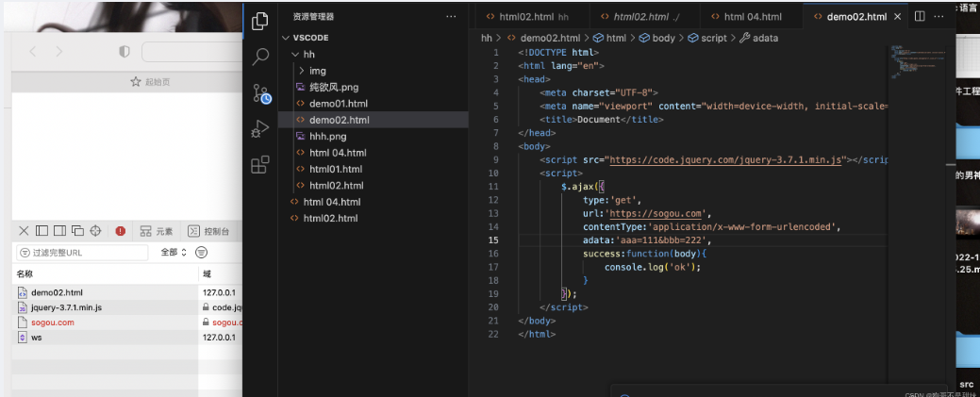The image size is (980, 397).
Task: Switch to html 04.html editor tab
Action: (x=752, y=17)
